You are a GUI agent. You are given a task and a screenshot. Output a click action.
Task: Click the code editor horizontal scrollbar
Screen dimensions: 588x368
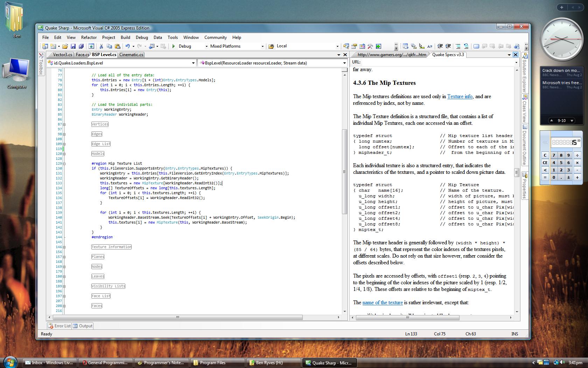click(177, 317)
